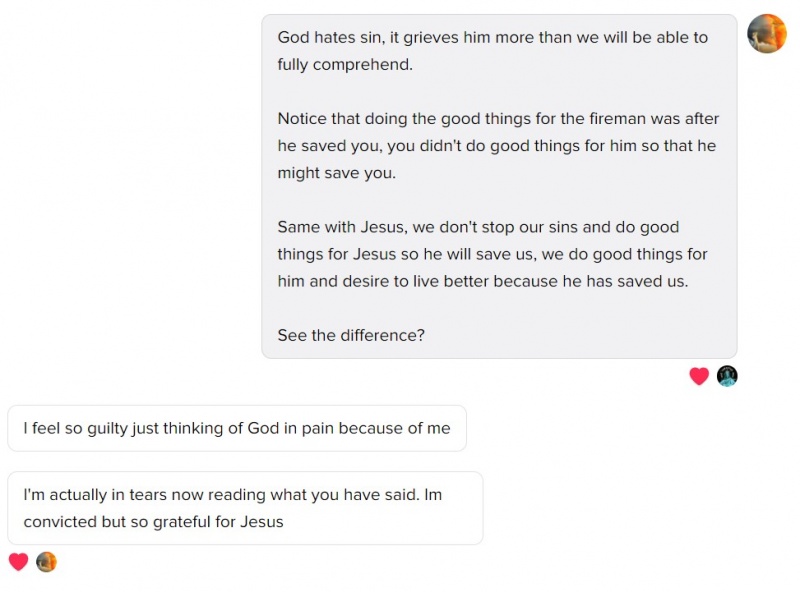Click the line "convicted but so grateful for Jesus"

pos(153,521)
